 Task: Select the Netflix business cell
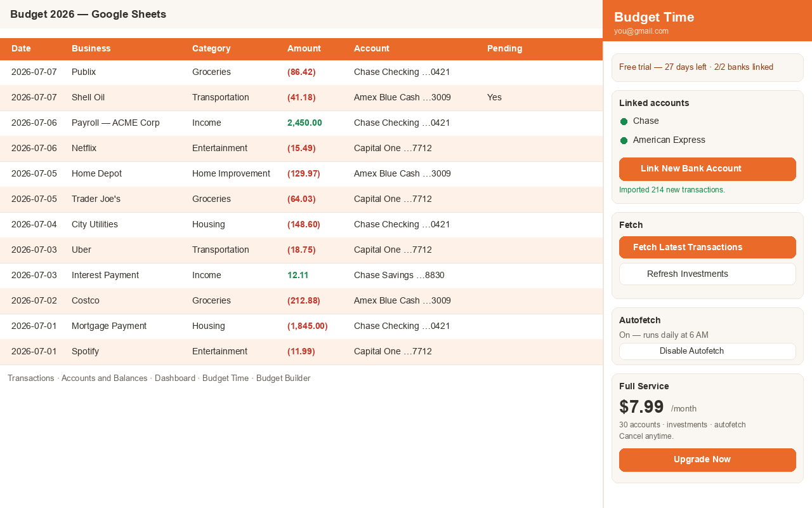pyautogui.click(x=84, y=149)
